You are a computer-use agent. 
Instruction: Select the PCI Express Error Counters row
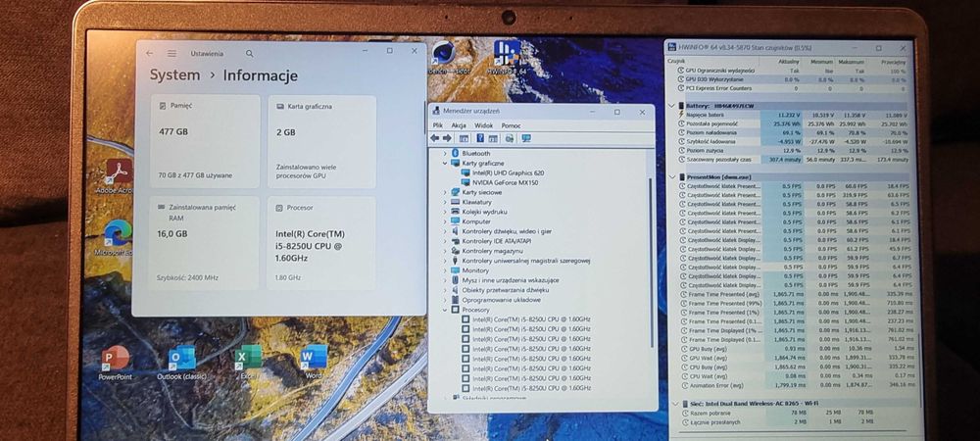792,88
